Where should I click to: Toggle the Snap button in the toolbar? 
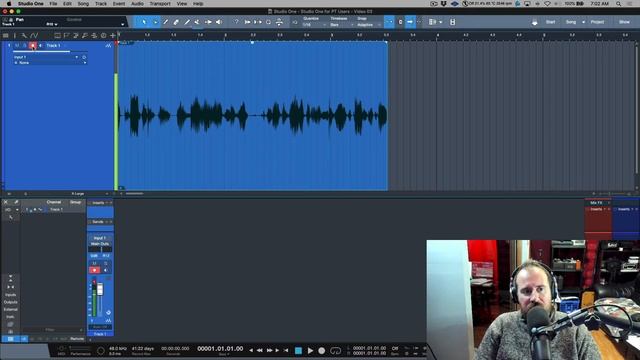click(x=389, y=22)
